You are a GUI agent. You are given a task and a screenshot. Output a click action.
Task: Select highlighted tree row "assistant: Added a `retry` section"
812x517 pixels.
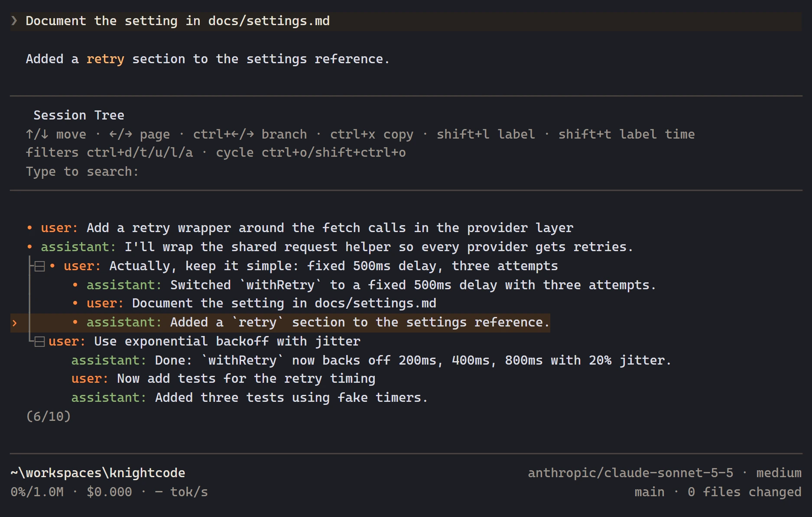280,323
